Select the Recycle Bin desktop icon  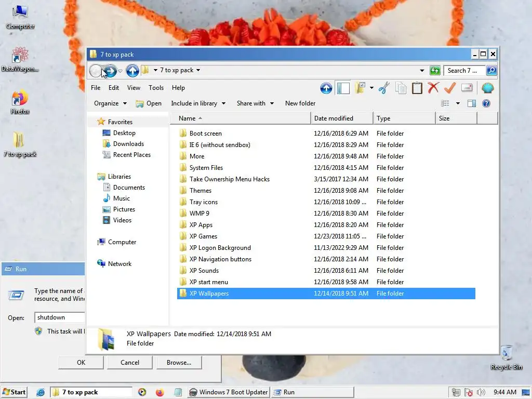tap(506, 357)
